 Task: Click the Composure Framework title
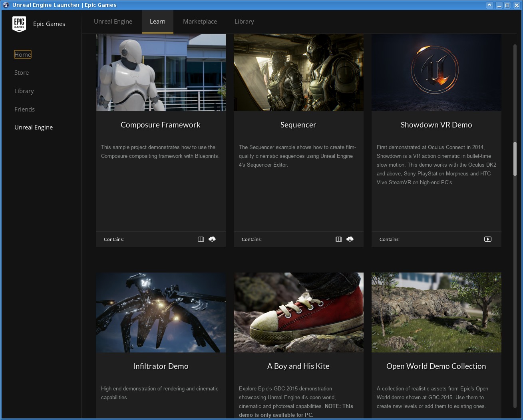[x=161, y=125]
